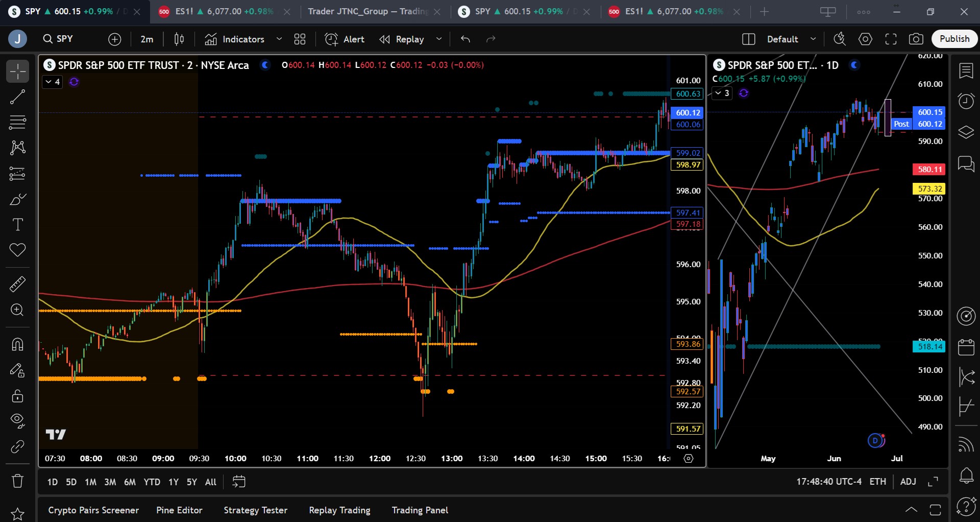Open the Pine Editor tab
The height and width of the screenshot is (522, 980).
click(179, 510)
